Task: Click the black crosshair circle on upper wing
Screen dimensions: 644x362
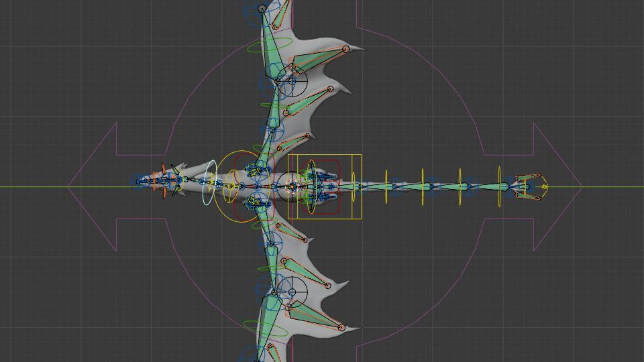Action: coord(292,82)
